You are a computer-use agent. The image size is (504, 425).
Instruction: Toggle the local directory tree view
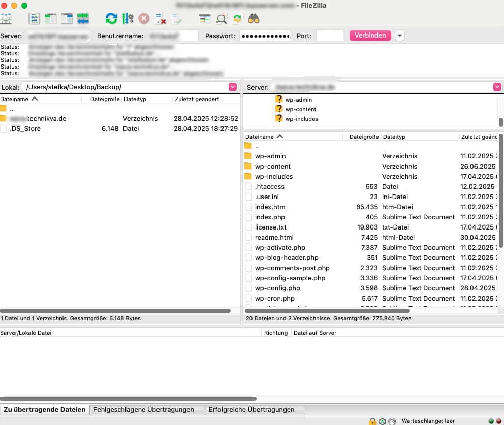(x=50, y=19)
